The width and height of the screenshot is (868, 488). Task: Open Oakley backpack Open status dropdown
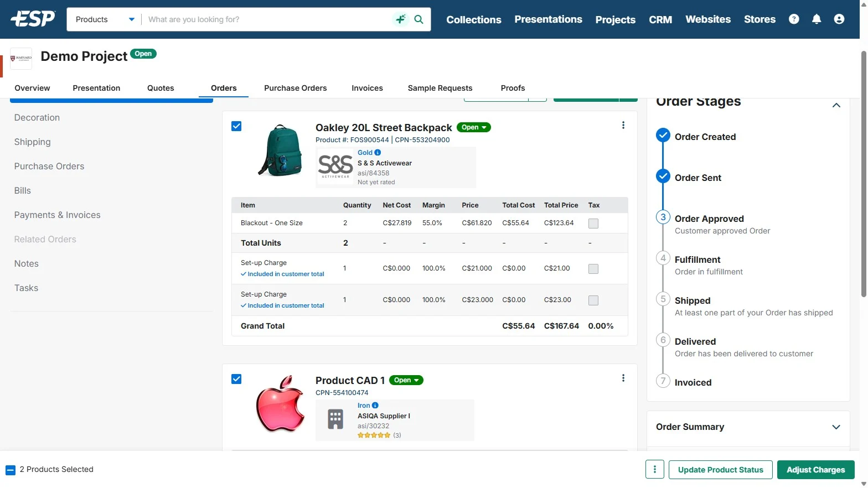point(474,127)
